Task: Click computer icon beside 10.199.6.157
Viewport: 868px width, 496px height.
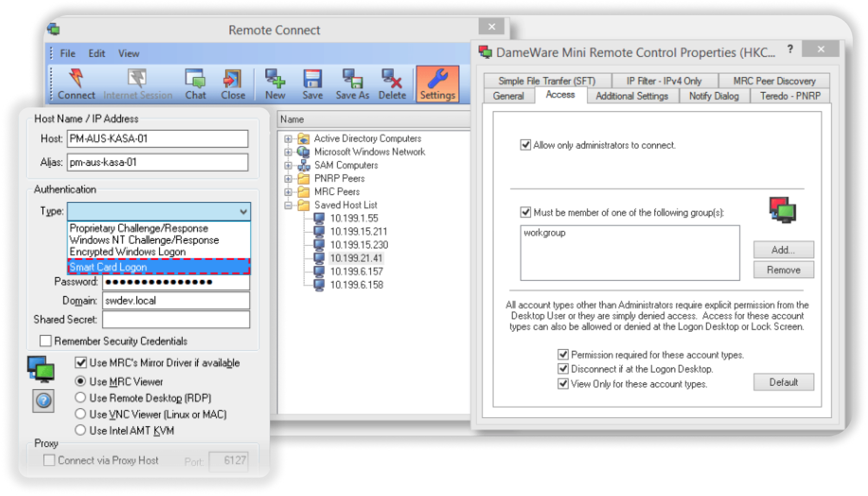Action: point(320,271)
